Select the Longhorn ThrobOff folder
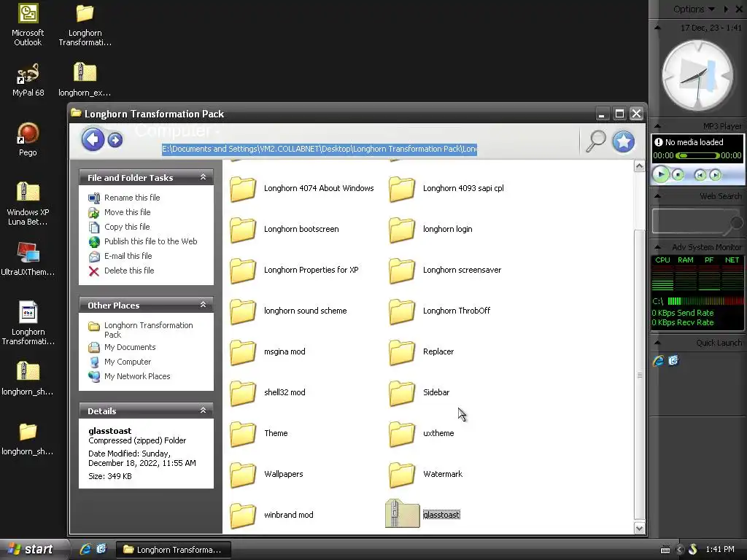 440,311
